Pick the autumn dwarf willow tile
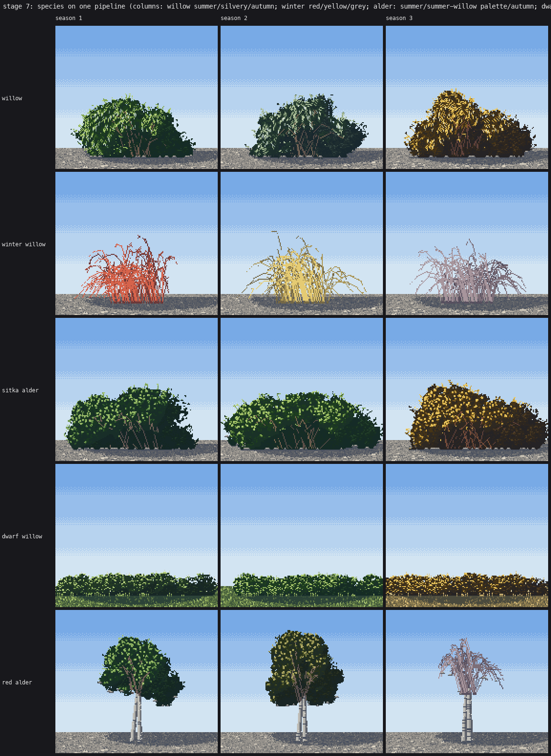551x756 pixels. tap(467, 535)
